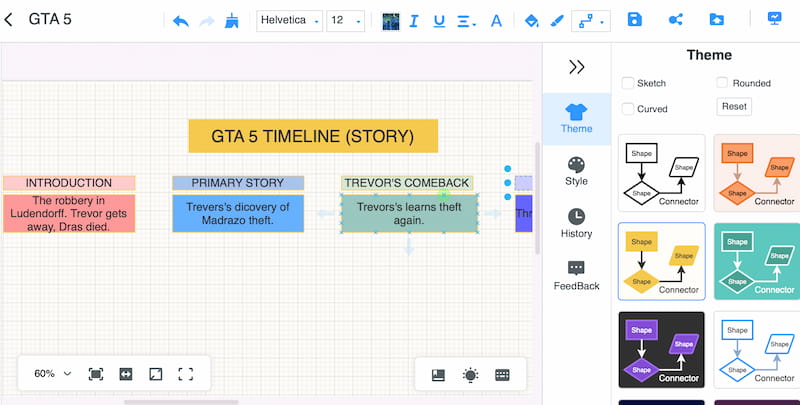Toggle italic text formatting
Viewport: 800px width, 405px height.
[x=414, y=21]
